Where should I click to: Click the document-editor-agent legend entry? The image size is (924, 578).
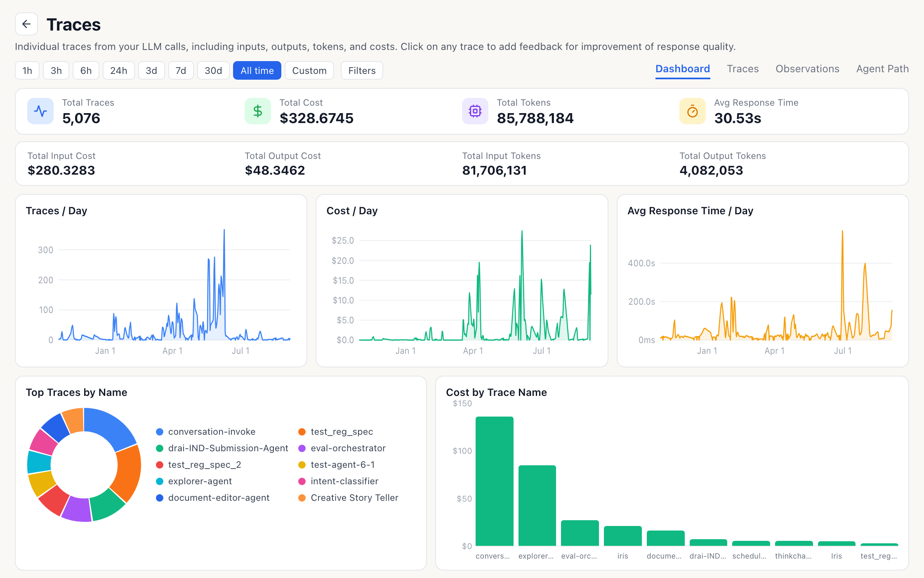[213, 498]
